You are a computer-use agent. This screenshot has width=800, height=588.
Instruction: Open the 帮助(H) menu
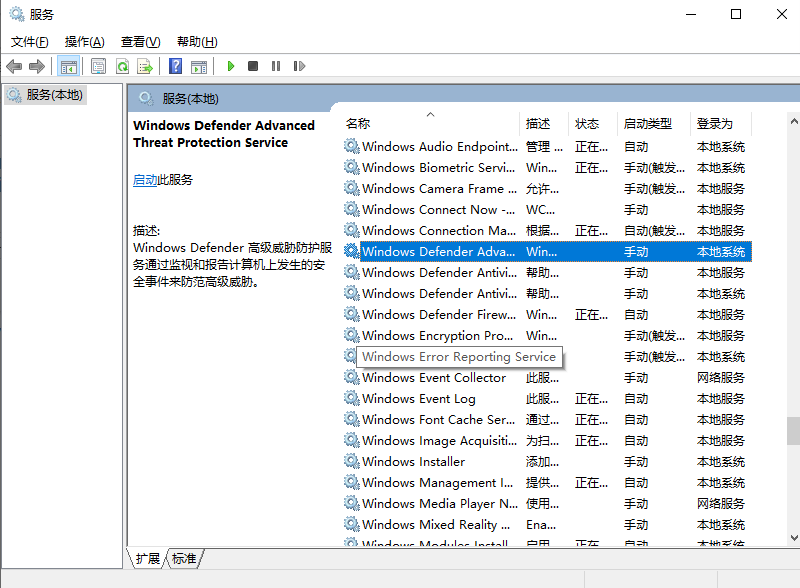(197, 42)
